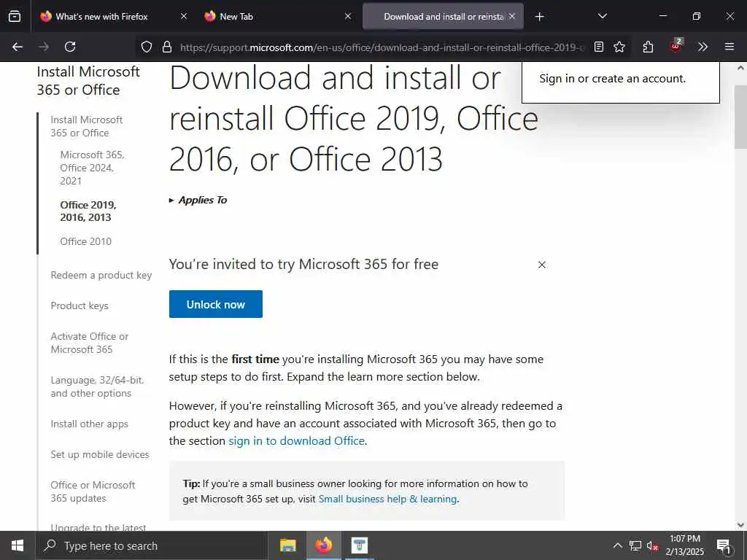
Task: Click the taskbar search box
Action: click(152, 545)
